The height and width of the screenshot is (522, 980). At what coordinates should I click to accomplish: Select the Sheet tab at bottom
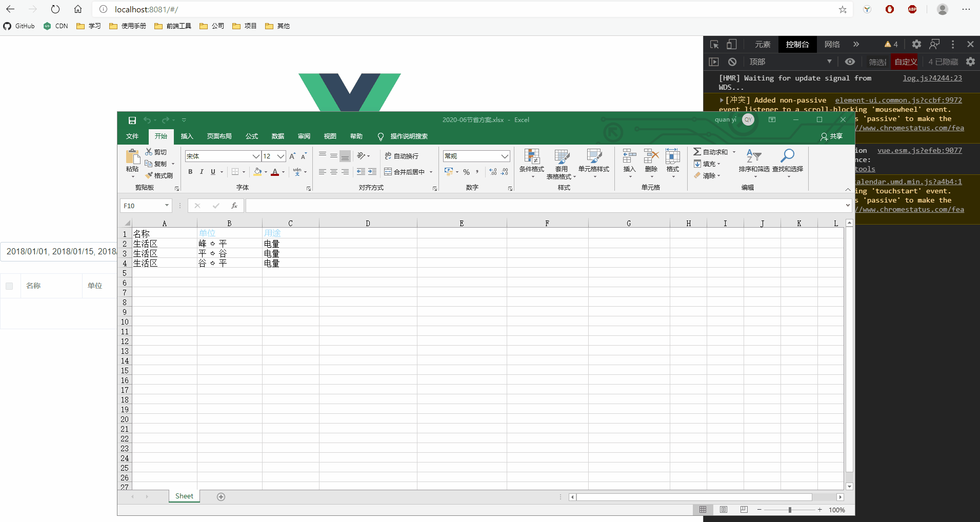click(x=184, y=496)
